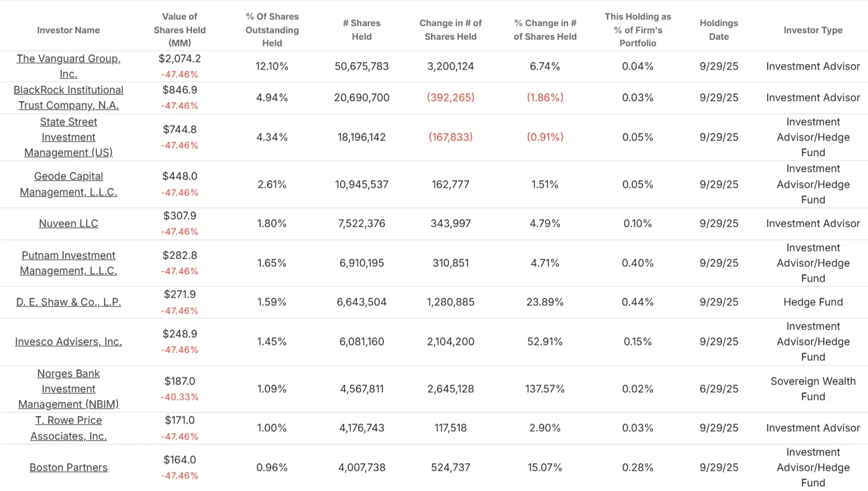Image resolution: width=868 pixels, height=491 pixels.
Task: Click the This Holding as % of Firm's Portfolio header
Action: pos(638,30)
